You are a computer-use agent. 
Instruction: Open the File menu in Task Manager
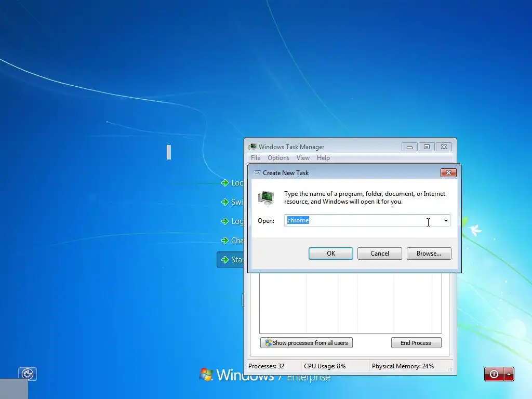click(x=256, y=158)
